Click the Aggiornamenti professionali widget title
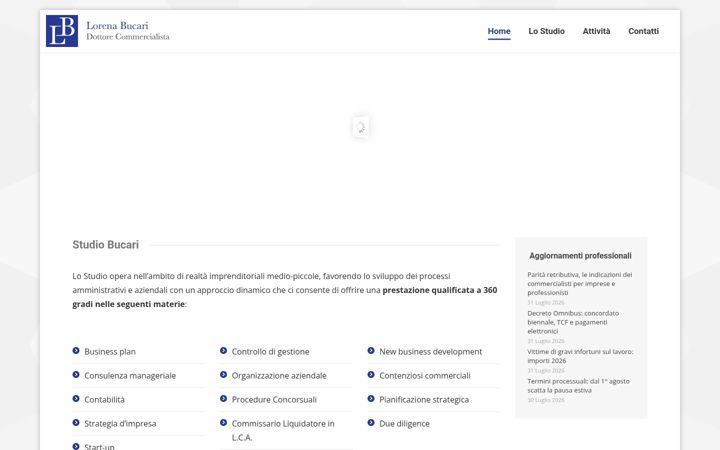This screenshot has height=450, width=720. (x=580, y=256)
